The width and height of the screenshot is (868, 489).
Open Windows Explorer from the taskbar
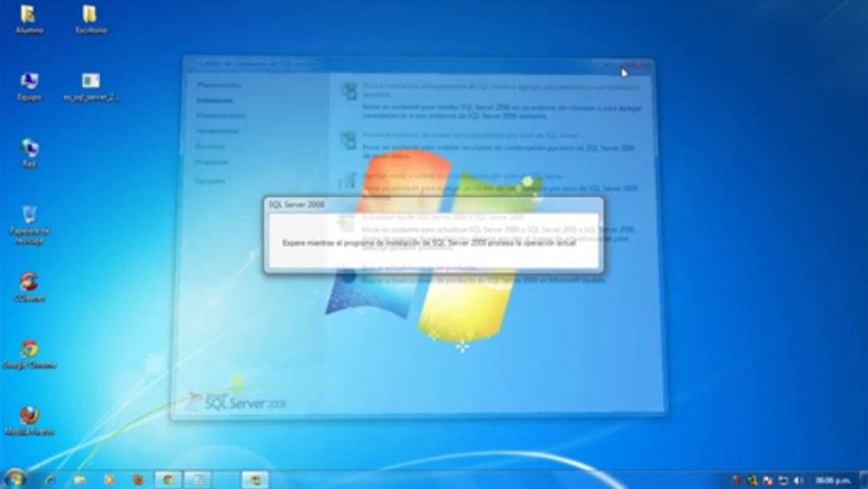tap(79, 479)
